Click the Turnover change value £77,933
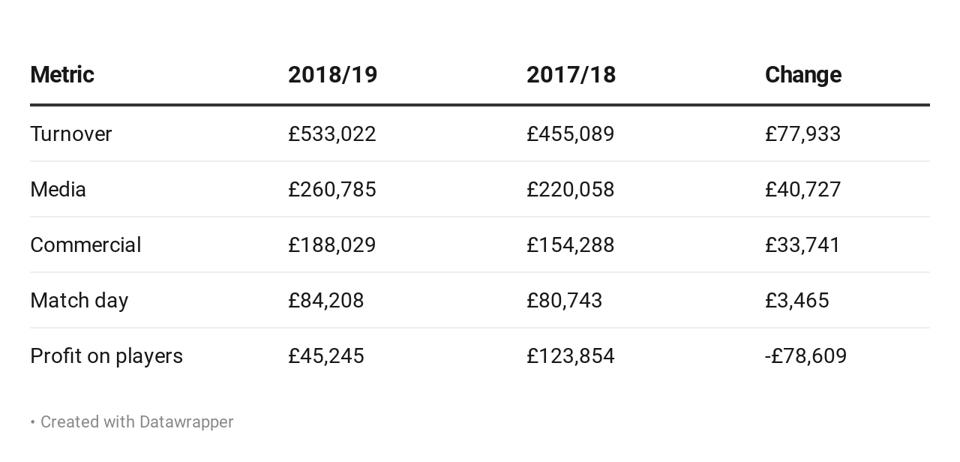960x462 pixels. [x=803, y=134]
